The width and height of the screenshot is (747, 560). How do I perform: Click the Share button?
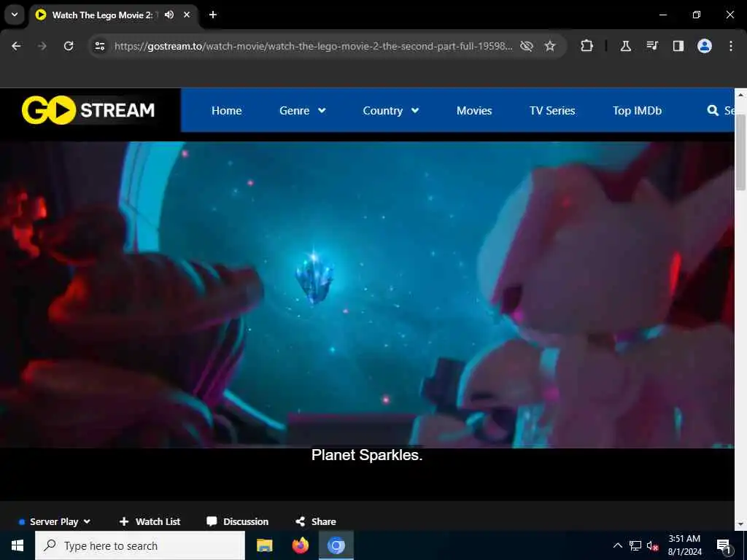click(x=315, y=521)
